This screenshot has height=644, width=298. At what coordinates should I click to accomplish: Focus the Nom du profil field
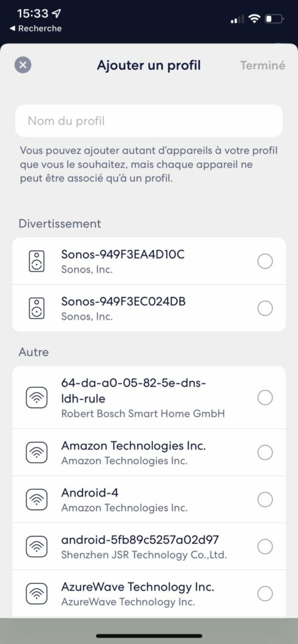[149, 120]
